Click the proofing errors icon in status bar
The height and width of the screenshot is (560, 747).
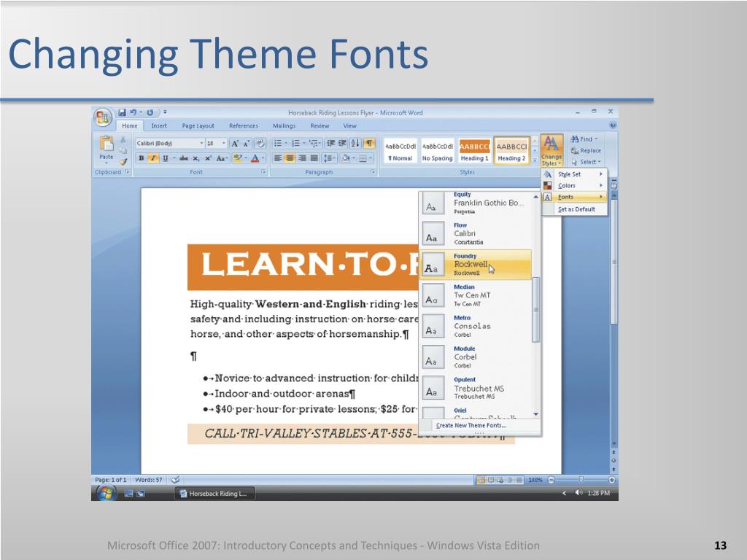tap(175, 480)
